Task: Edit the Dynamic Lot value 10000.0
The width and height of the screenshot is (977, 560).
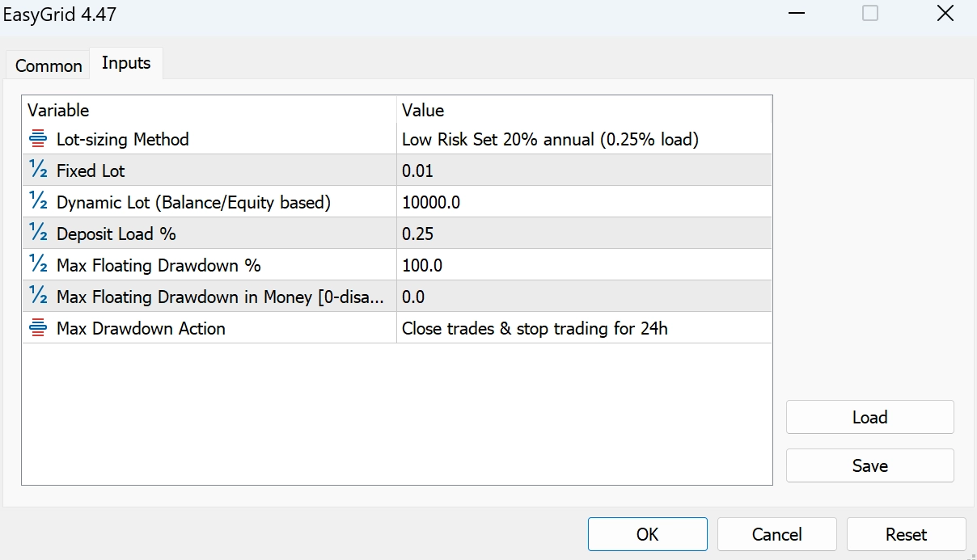Action: [x=582, y=202]
